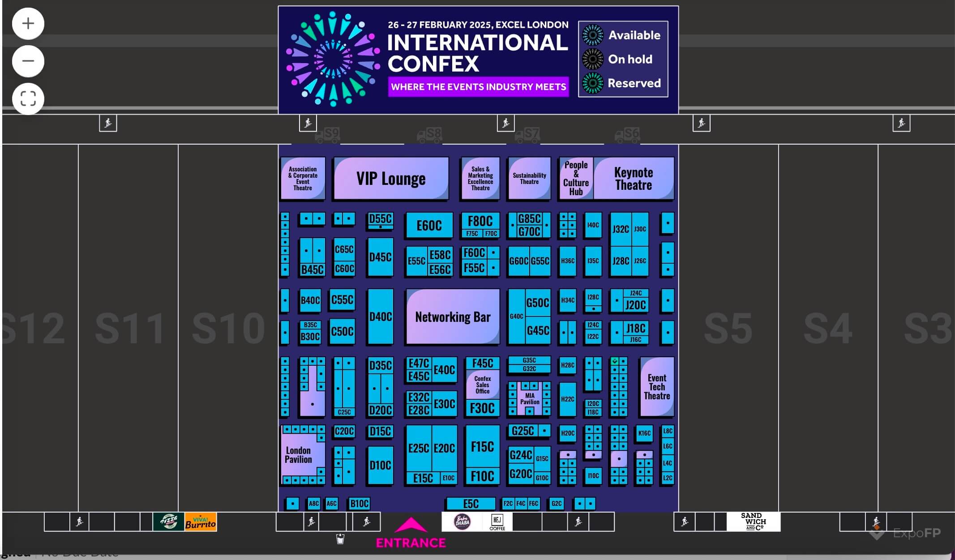
Task: Click the S8 truck loading icon
Action: (430, 134)
